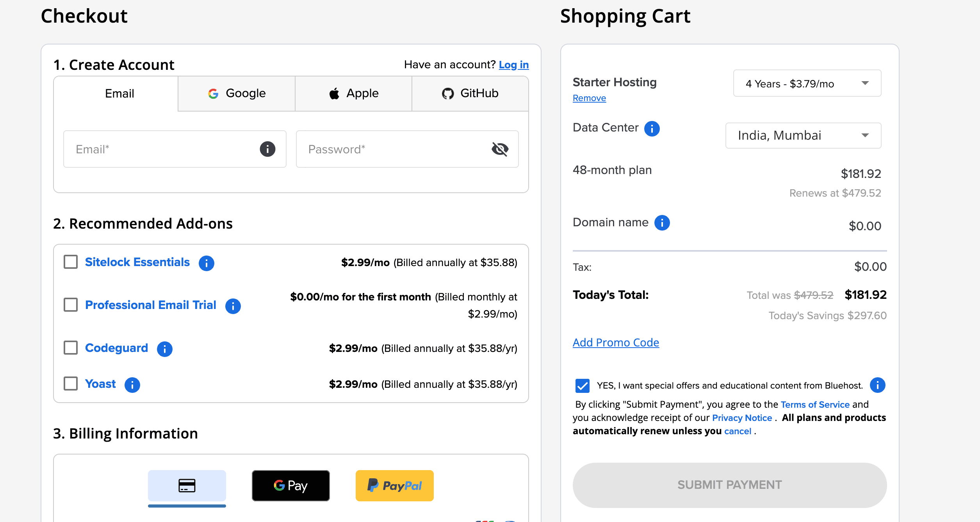Click the Sitelock Essentials info icon
Screen dimensions: 980x522
tap(207, 263)
